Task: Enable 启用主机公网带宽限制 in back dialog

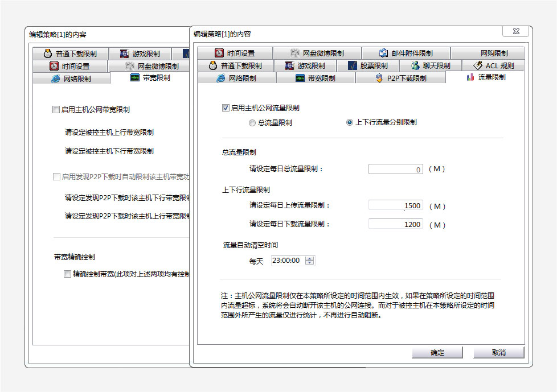Action: point(56,110)
